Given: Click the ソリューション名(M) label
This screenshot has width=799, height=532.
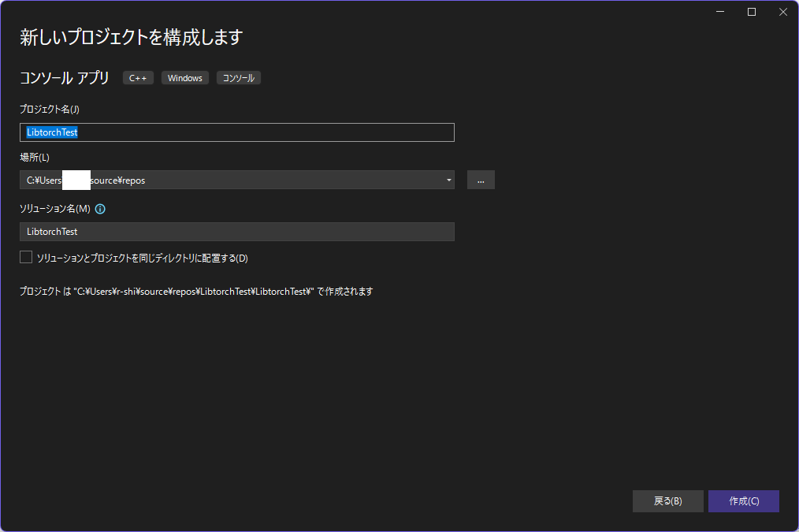Looking at the screenshot, I should pos(54,210).
